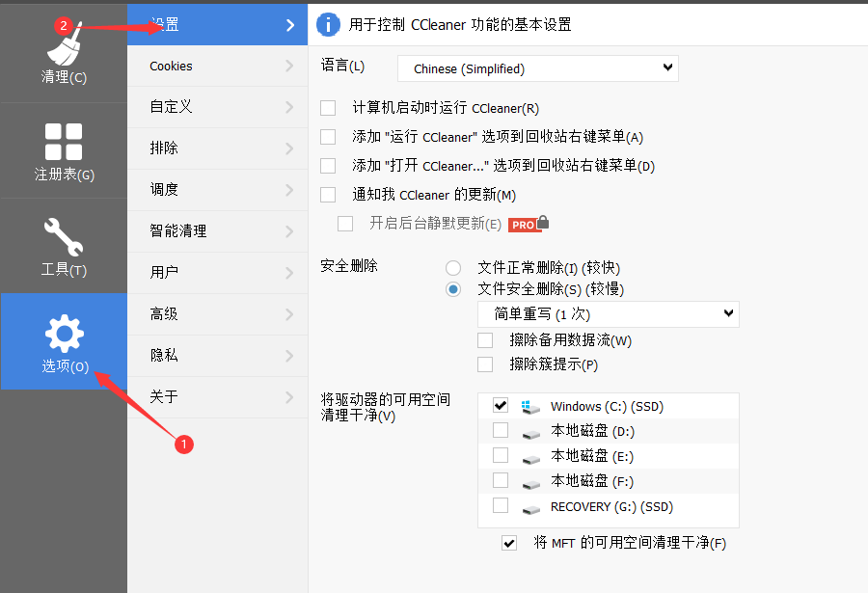Click the RECOVERY (G:) (SSD) drive name
The height and width of the screenshot is (593, 868).
[611, 506]
